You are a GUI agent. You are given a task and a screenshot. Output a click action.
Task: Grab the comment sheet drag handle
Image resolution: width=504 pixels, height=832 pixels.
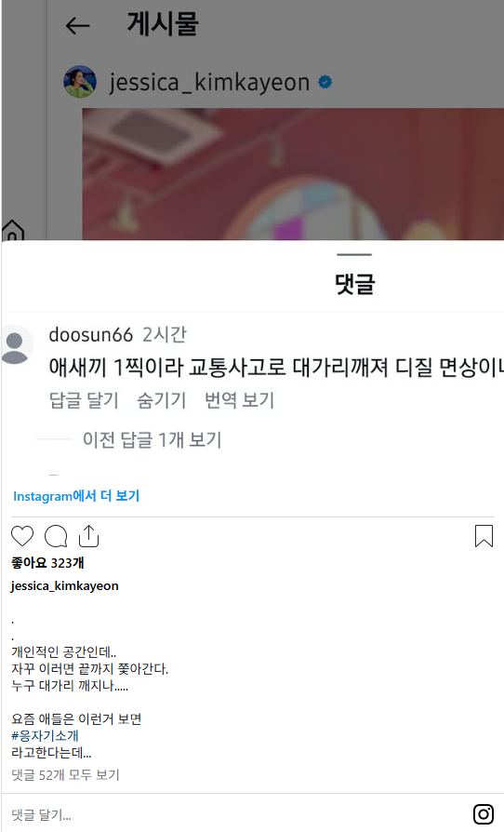coord(354,255)
